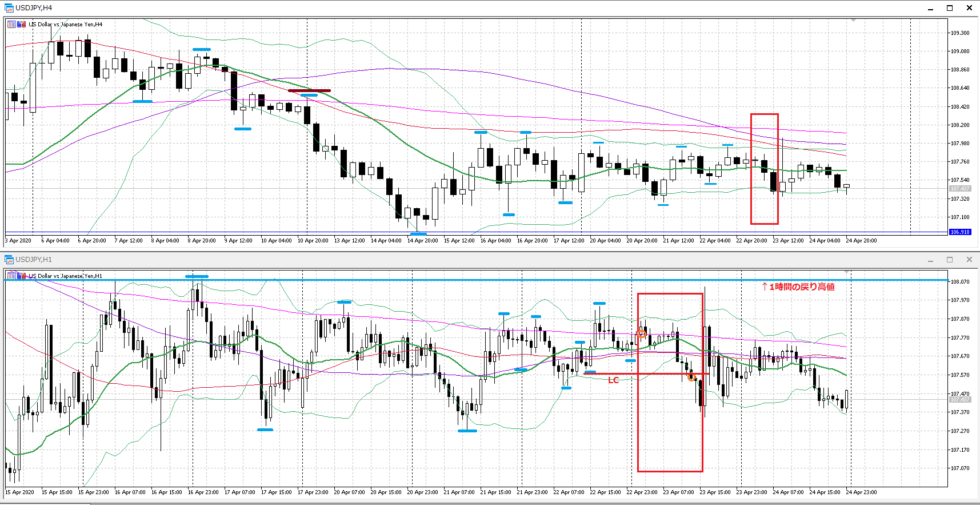Click '17 Apr 23:00' on the H1 time axis
Viewport: 980px width, 505px height.
(x=313, y=492)
